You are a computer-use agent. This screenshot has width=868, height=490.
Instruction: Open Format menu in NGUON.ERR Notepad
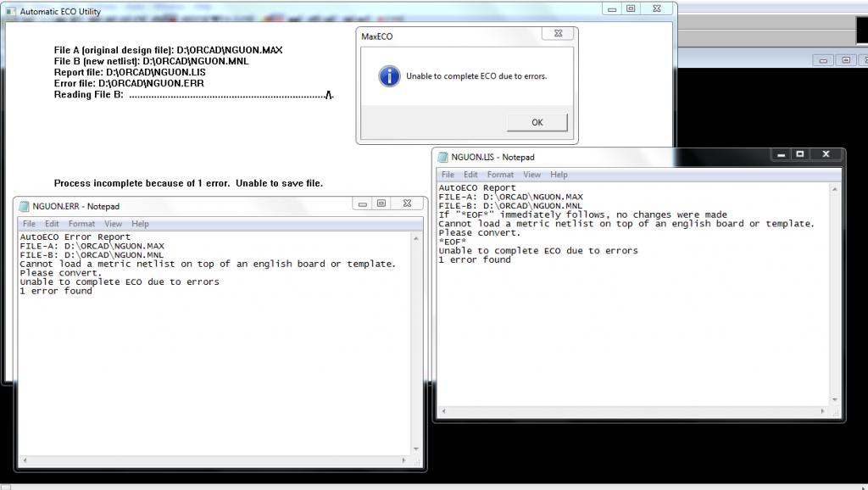(x=81, y=224)
